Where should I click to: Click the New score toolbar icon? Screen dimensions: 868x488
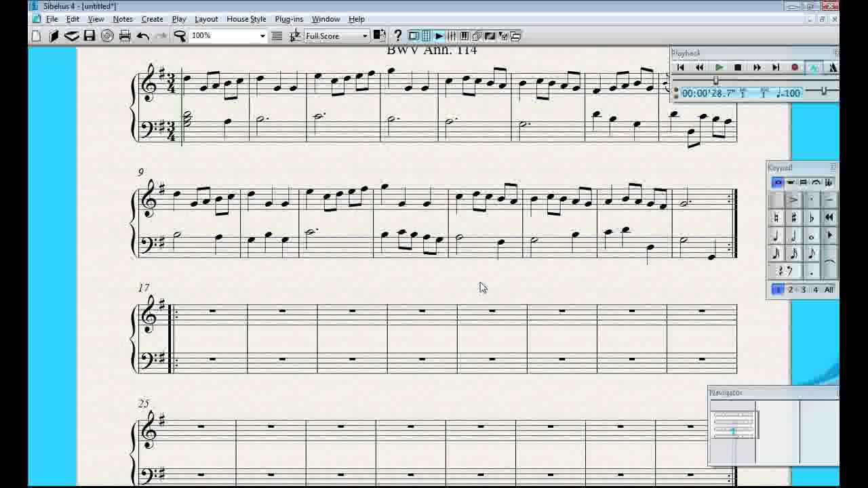pyautogui.click(x=37, y=36)
